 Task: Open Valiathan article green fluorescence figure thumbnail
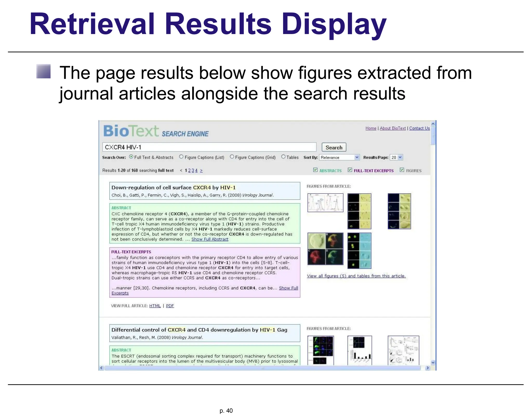pyautogui.click(x=321, y=350)
